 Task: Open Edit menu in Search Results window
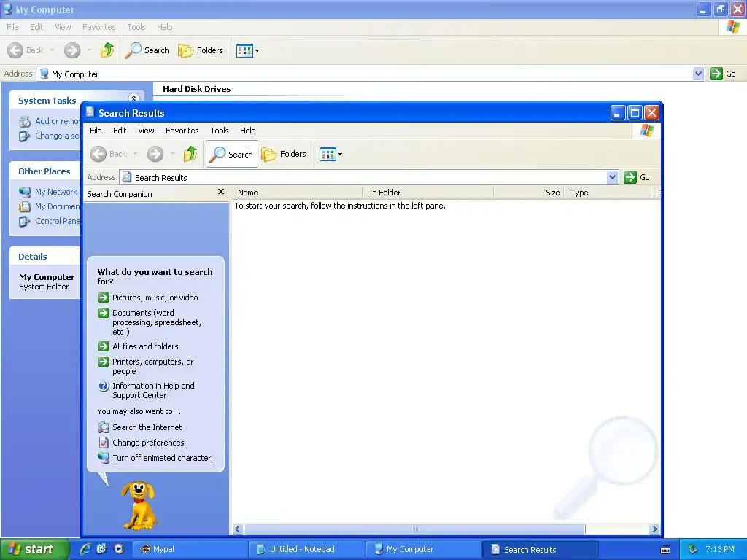[x=120, y=131]
